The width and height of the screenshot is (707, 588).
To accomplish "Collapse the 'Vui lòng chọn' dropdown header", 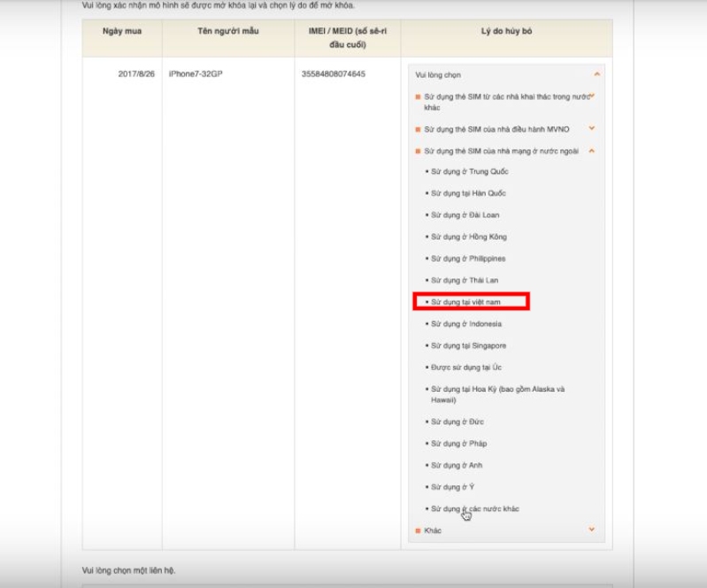I will 596,75.
